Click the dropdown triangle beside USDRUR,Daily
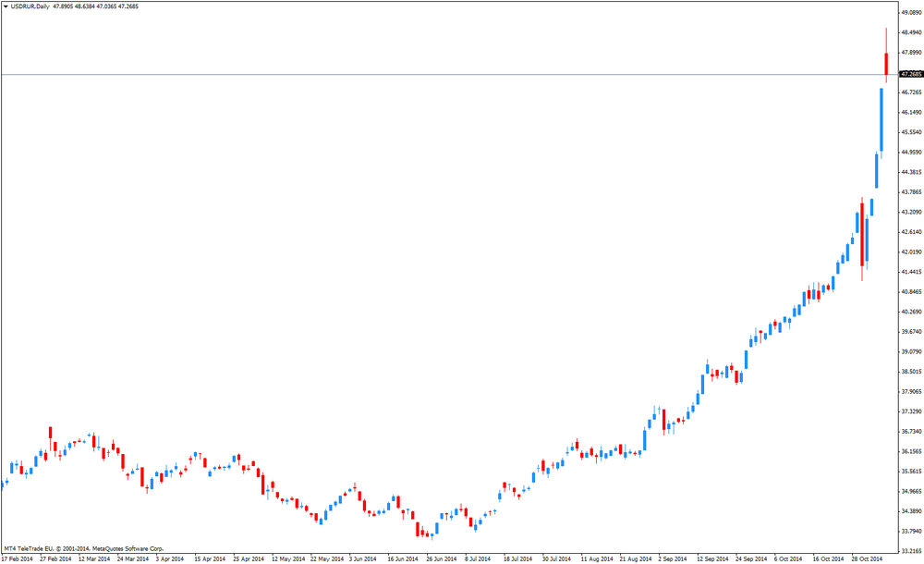Viewport: 924px width, 564px height. coord(6,6)
